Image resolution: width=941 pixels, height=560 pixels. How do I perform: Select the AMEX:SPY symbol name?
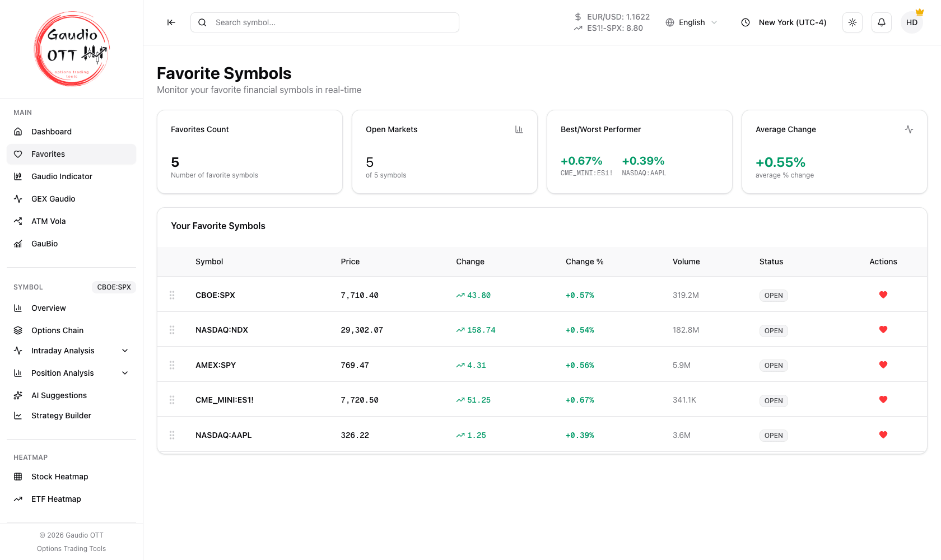coord(216,365)
